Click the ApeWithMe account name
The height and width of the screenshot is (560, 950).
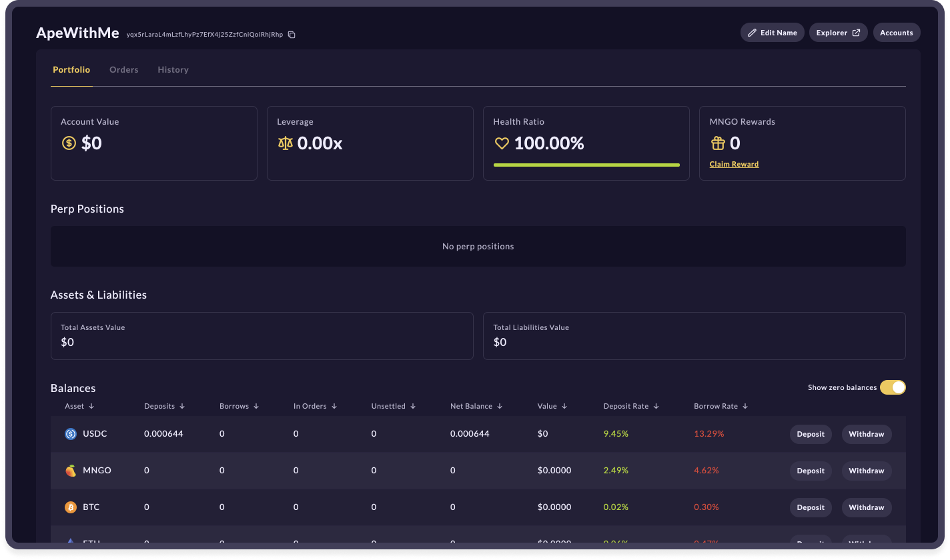click(x=77, y=33)
